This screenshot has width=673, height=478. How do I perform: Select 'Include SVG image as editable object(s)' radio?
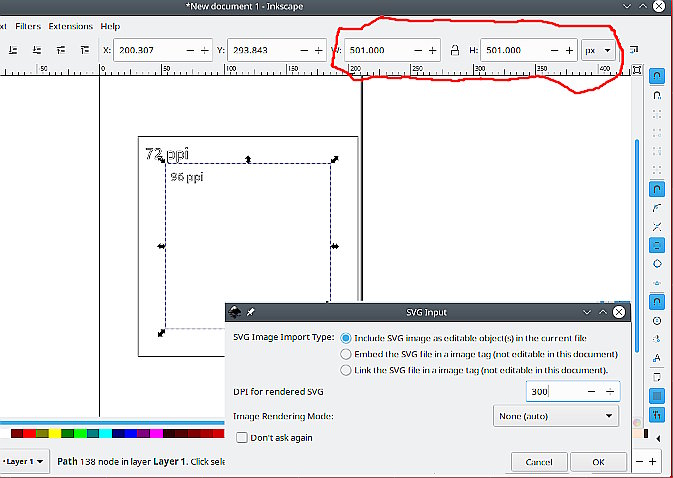(x=346, y=338)
